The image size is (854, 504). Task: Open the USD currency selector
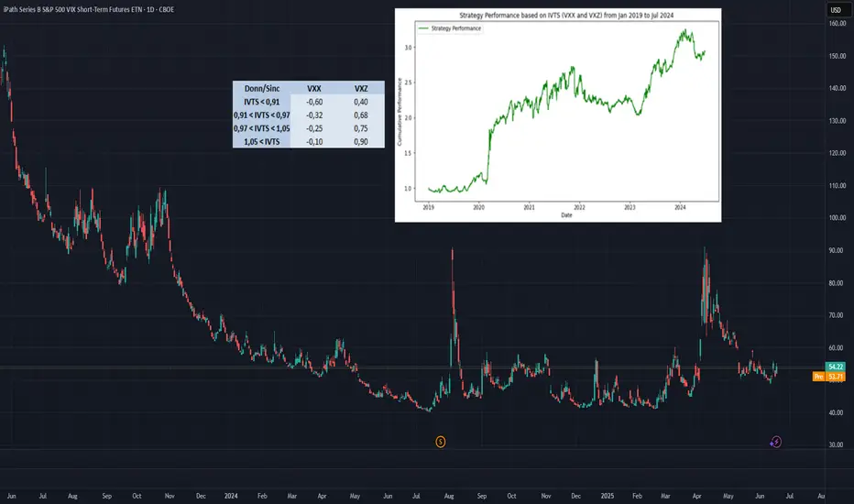836,10
